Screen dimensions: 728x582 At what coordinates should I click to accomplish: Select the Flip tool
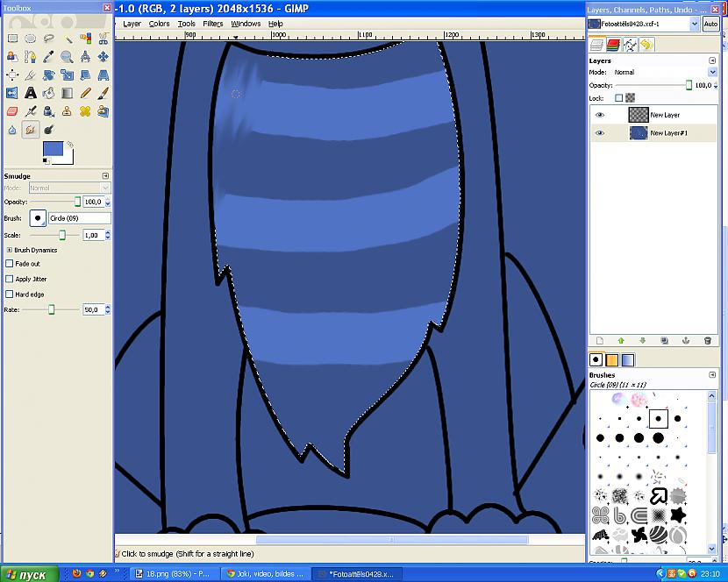click(12, 93)
